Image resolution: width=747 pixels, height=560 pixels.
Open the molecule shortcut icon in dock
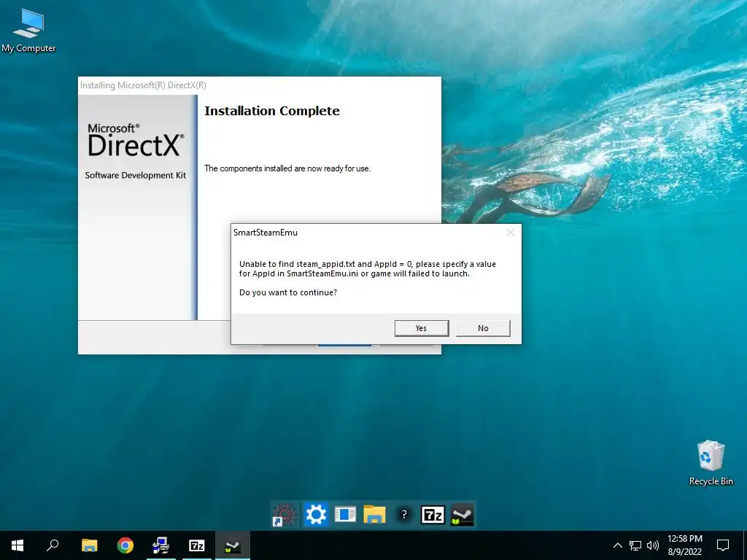click(x=285, y=515)
